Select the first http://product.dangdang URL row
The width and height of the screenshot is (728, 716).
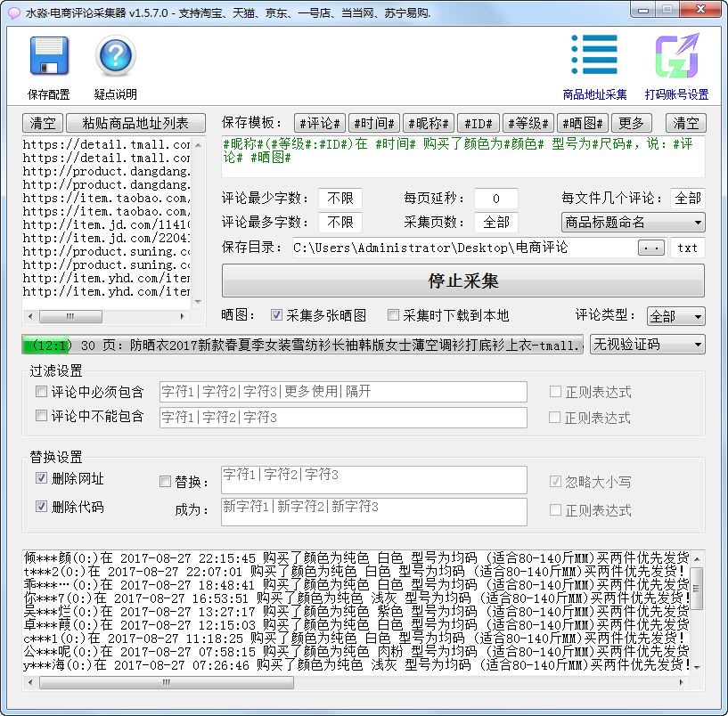(x=106, y=172)
